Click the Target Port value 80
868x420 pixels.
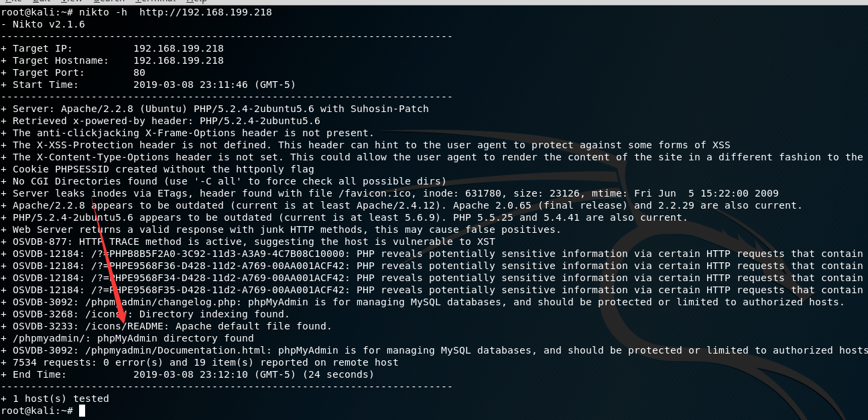coord(139,72)
